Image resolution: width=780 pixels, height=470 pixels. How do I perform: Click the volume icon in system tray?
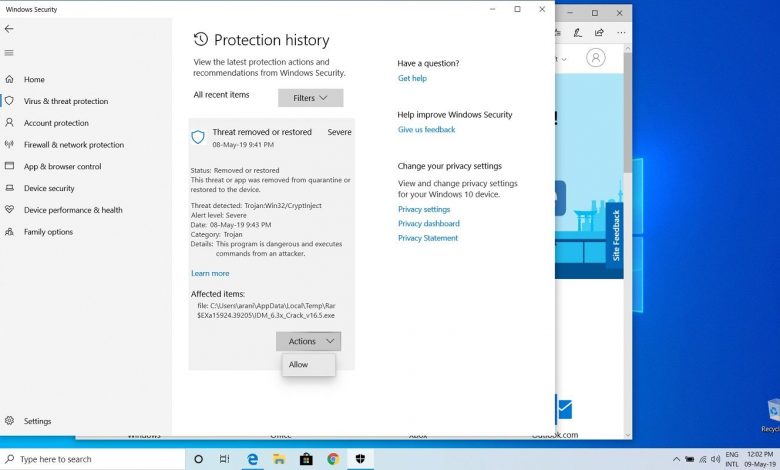click(x=715, y=459)
